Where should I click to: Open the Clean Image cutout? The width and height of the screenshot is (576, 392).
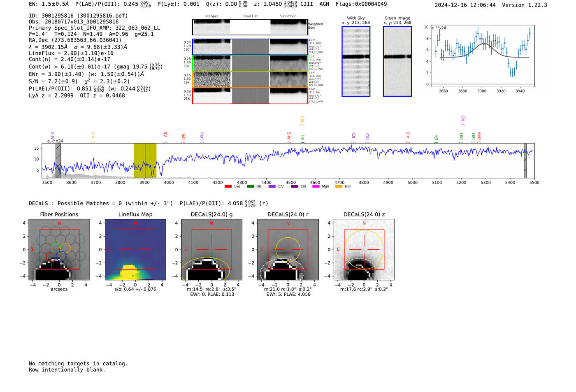coord(397,61)
